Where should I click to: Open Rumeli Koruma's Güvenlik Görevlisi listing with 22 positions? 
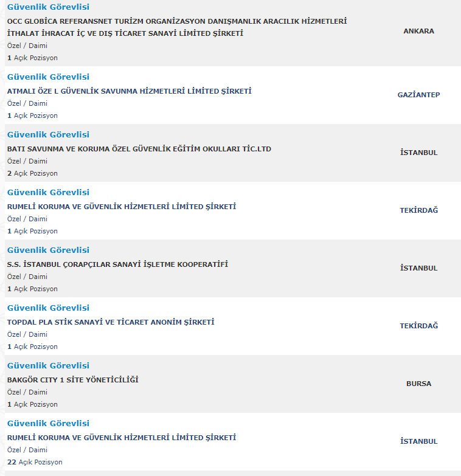[x=48, y=424]
